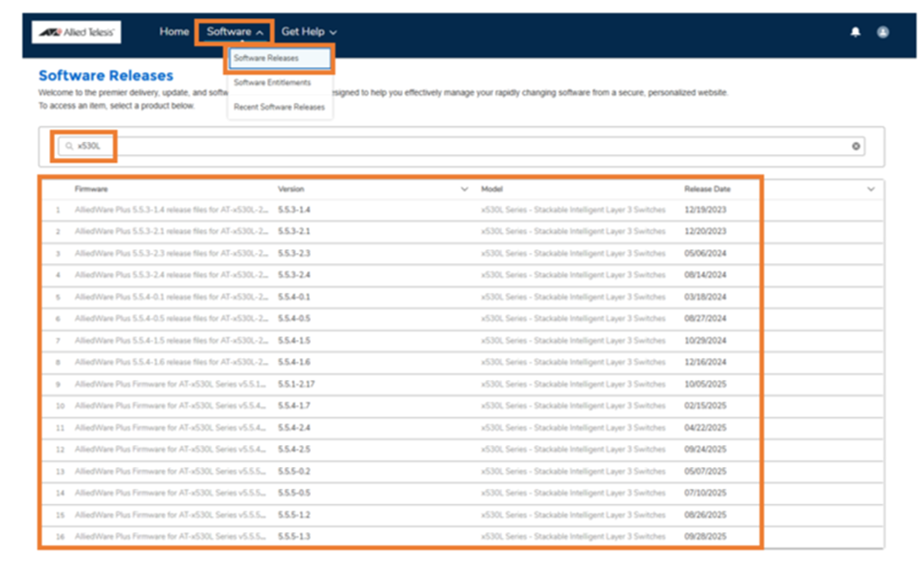This screenshot has width=924, height=576.
Task: Open AlliedWare Plus 5.5.3-1.4 release files link
Action: [171, 209]
